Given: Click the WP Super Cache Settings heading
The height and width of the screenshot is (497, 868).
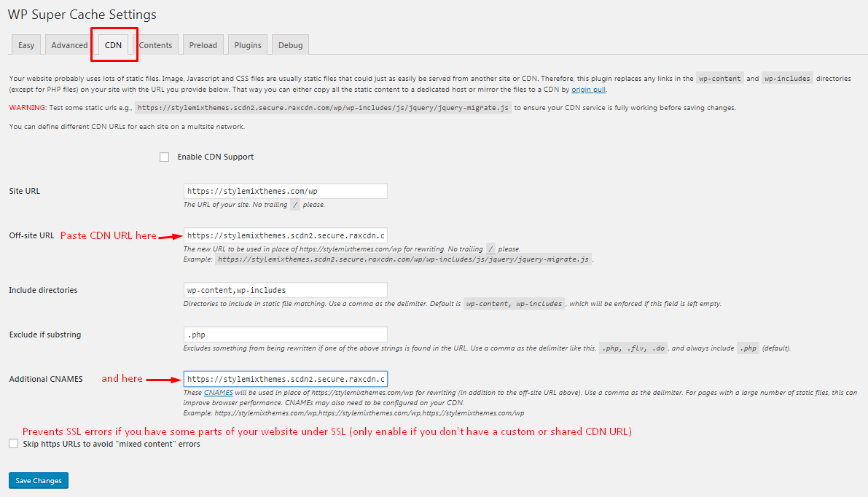Looking at the screenshot, I should tap(83, 14).
